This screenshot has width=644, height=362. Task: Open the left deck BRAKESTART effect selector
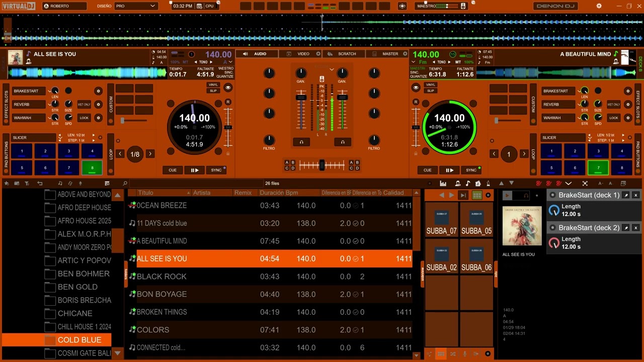[29, 91]
